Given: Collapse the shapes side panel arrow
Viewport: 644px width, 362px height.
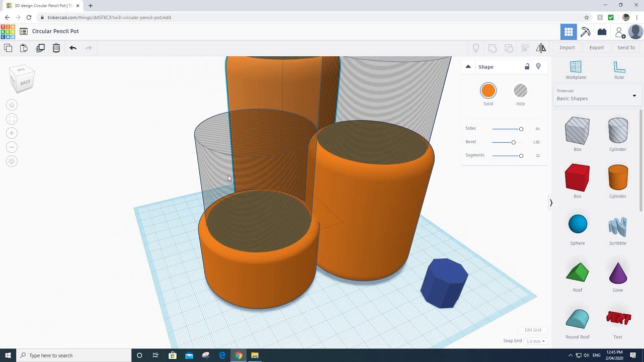Looking at the screenshot, I should tap(551, 203).
